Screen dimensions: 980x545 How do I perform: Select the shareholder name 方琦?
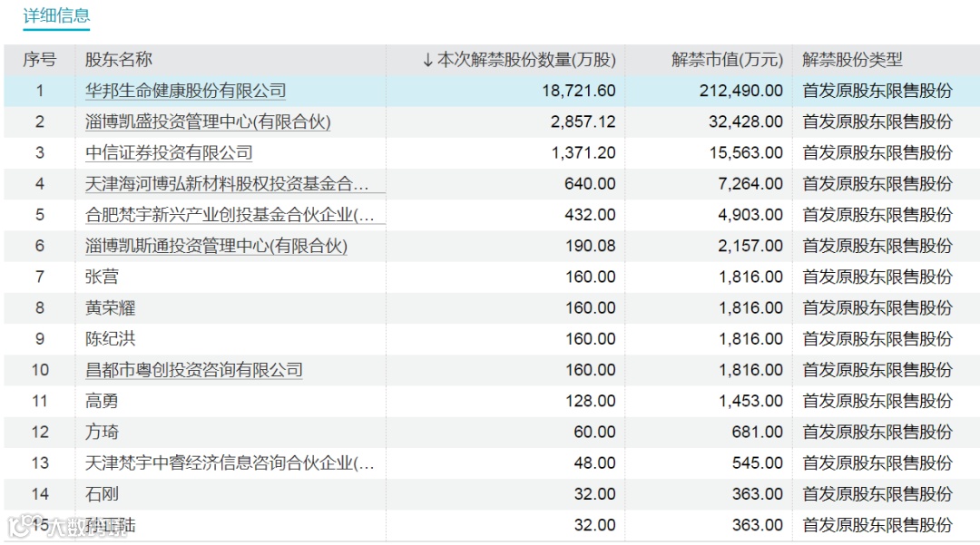(x=102, y=432)
